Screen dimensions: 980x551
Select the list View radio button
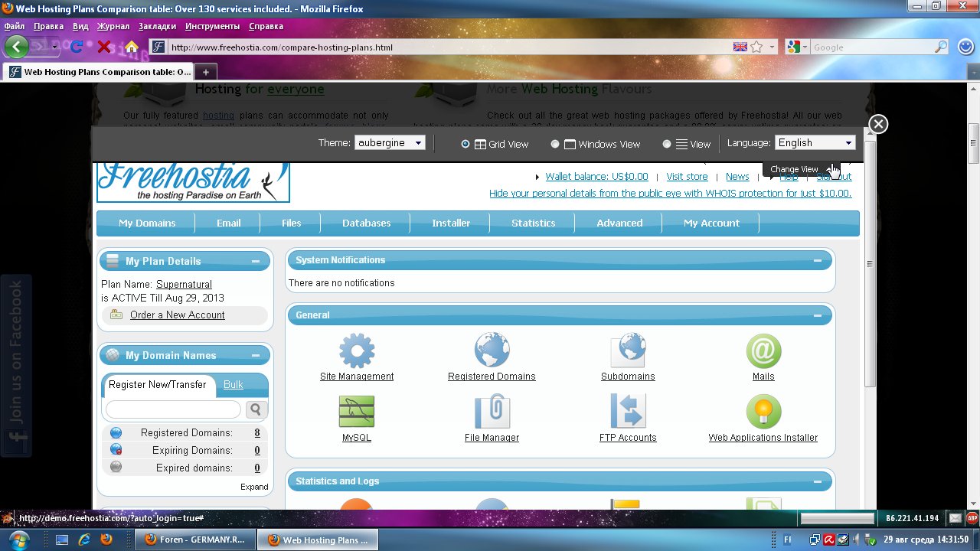tap(667, 144)
